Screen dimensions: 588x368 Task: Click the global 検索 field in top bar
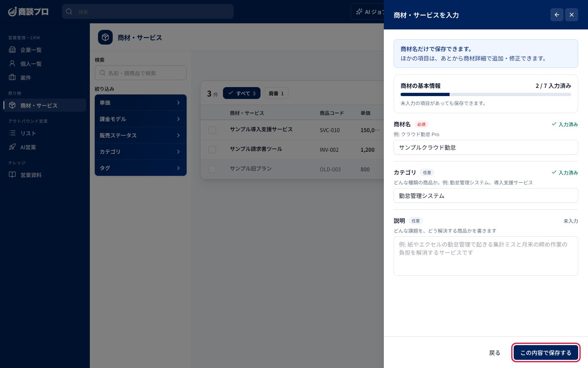pyautogui.click(x=148, y=11)
